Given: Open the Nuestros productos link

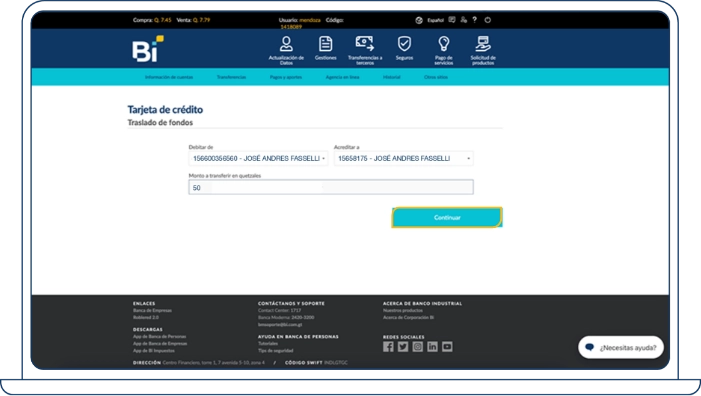Looking at the screenshot, I should (x=403, y=310).
